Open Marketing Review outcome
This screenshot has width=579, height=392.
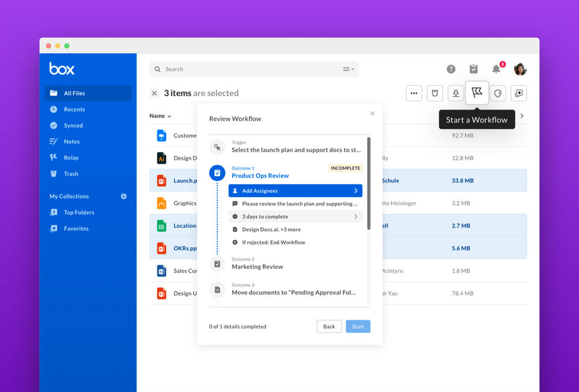point(257,267)
